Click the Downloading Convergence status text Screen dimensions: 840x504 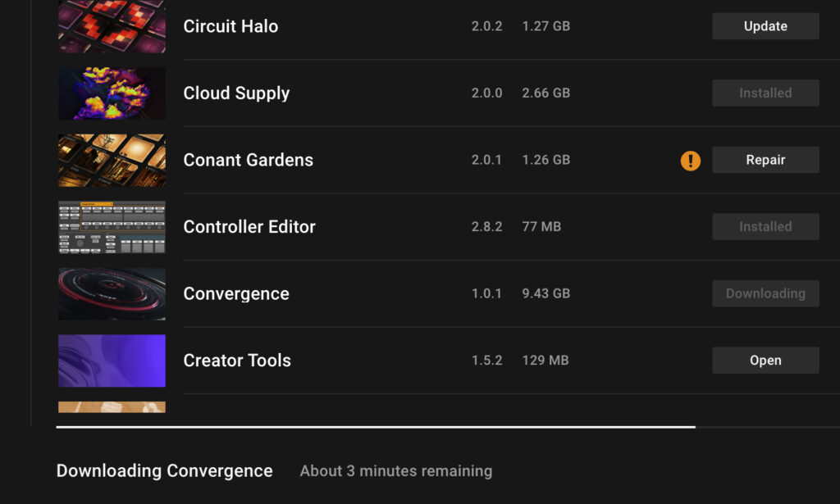(x=164, y=471)
